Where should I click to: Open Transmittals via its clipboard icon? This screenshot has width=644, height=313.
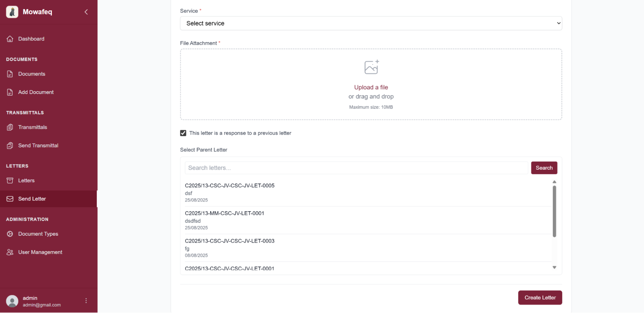pyautogui.click(x=10, y=127)
